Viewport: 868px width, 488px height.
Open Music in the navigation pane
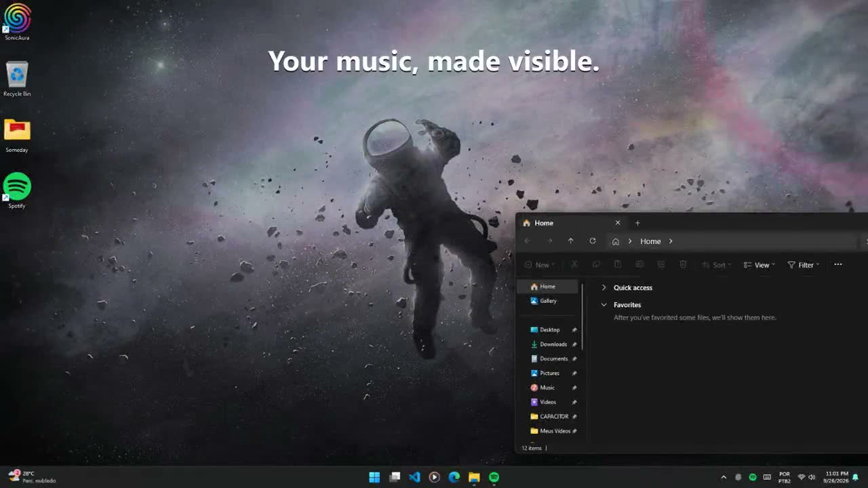pyautogui.click(x=548, y=388)
